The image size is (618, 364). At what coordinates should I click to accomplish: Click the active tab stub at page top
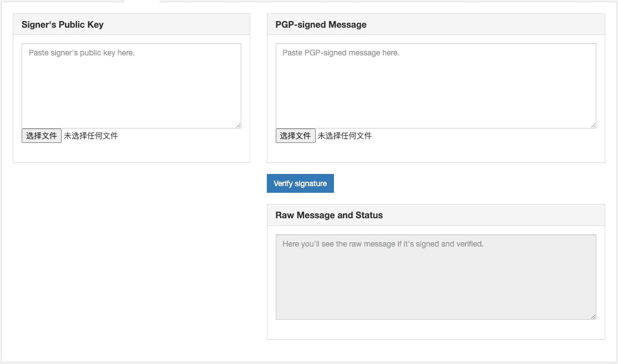coord(142,1)
